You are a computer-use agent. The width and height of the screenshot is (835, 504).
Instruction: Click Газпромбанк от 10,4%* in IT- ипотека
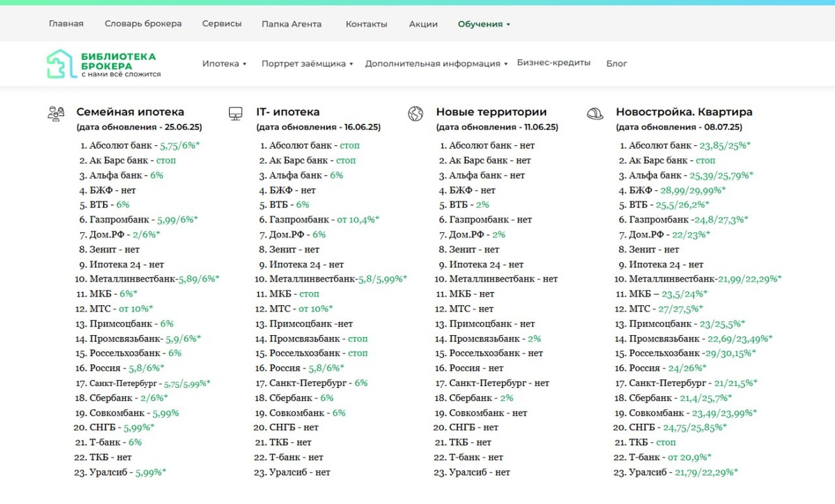tap(358, 220)
